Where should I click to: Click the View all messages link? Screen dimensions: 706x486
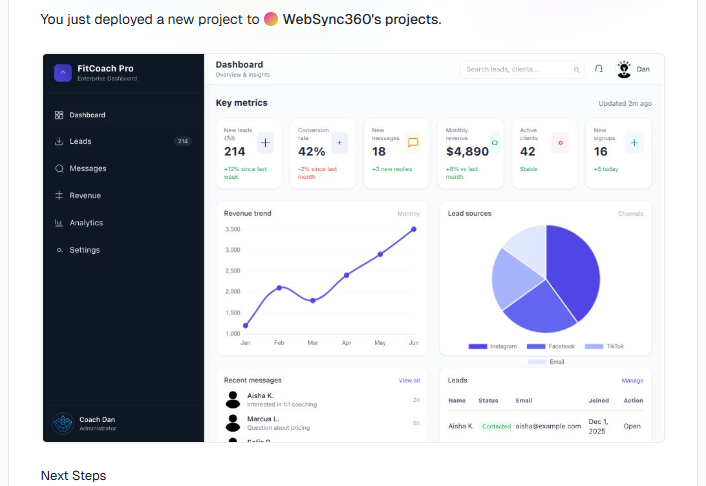coord(409,381)
